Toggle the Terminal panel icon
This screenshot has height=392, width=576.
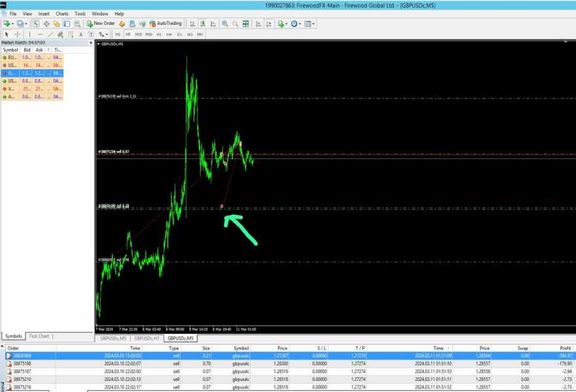pyautogui.click(x=67, y=24)
